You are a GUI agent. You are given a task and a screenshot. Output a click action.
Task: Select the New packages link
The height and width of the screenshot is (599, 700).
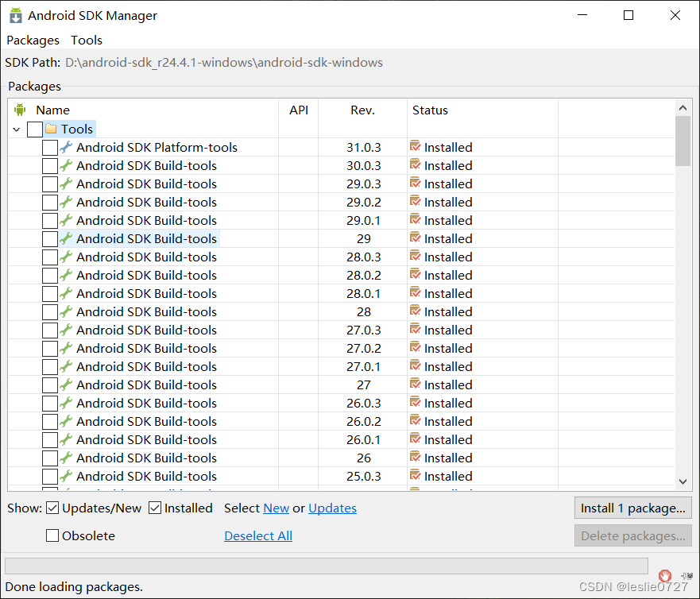[276, 508]
